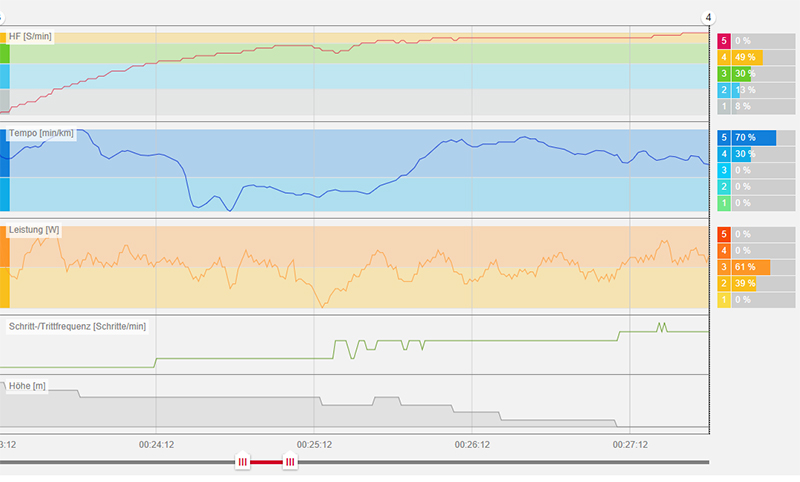Click the 00:25:12 time axis label
The image size is (800, 482).
(314, 443)
